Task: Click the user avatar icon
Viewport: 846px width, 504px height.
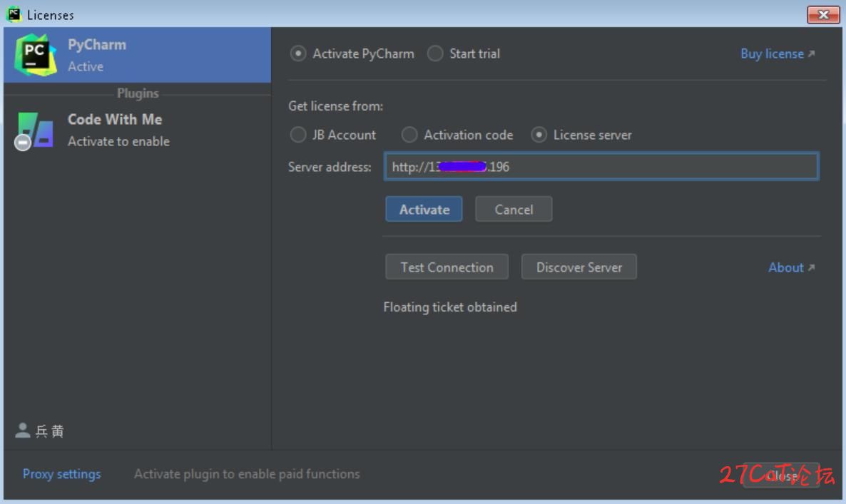Action: [22, 430]
